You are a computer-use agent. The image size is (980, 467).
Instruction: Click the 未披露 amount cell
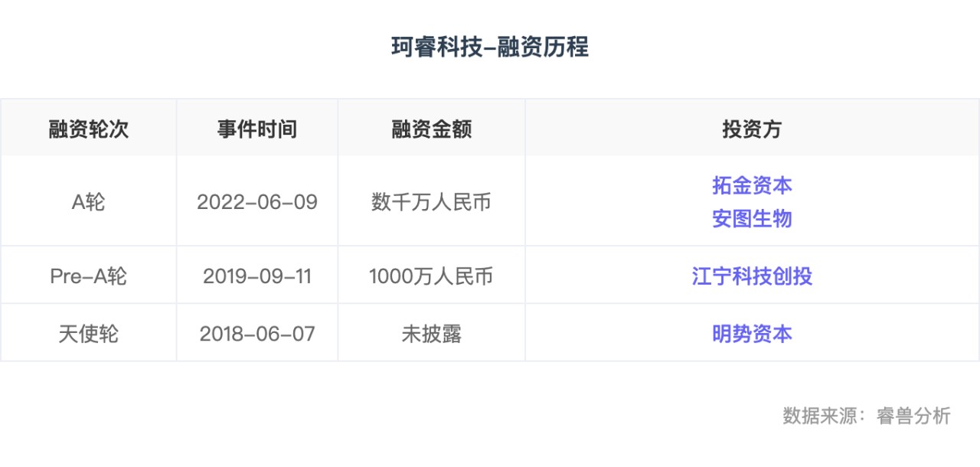tap(432, 334)
